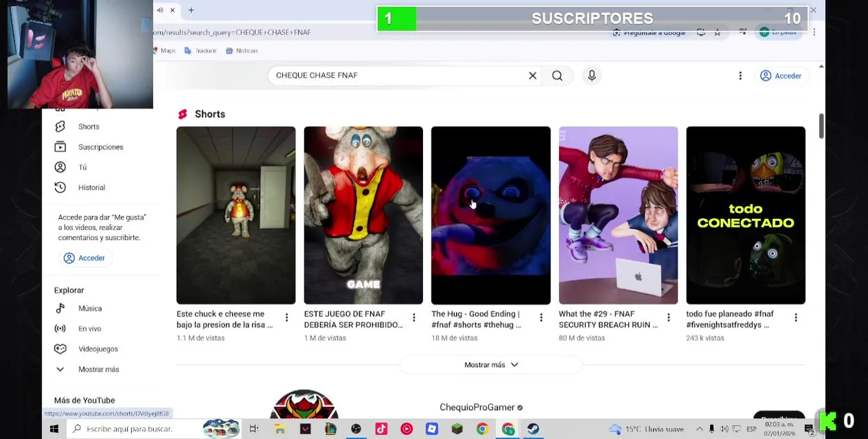Open the Maps bookmark
The width and height of the screenshot is (868, 439).
165,51
